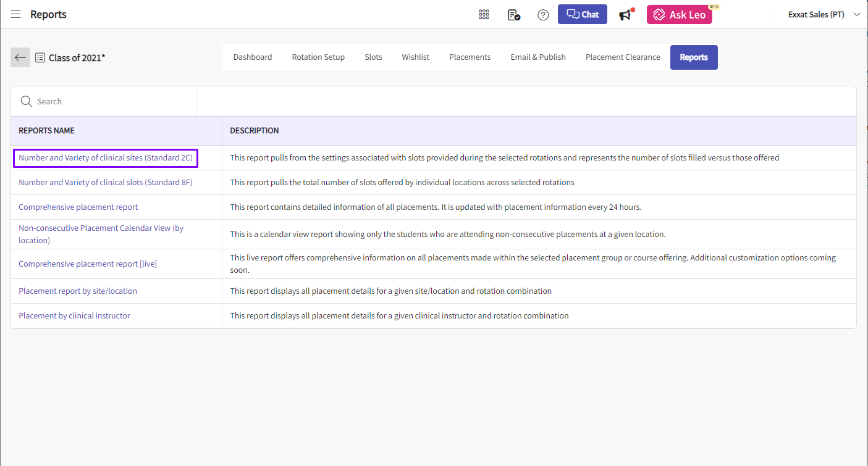Select the Wishlist tab

tap(415, 57)
